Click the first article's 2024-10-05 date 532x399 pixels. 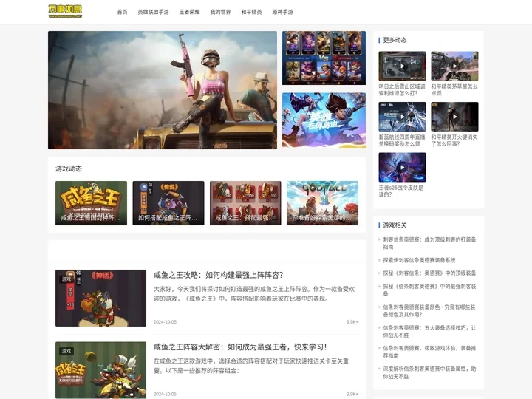click(165, 322)
